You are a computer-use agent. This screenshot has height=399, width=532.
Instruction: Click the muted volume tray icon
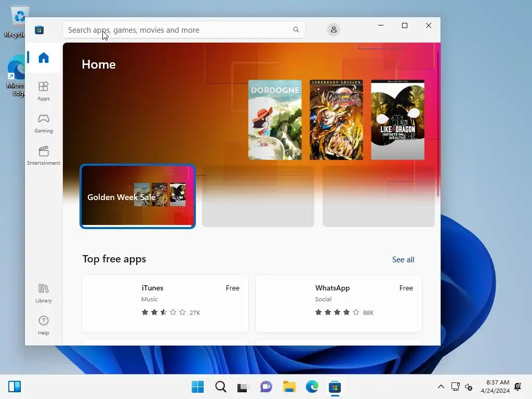469,387
